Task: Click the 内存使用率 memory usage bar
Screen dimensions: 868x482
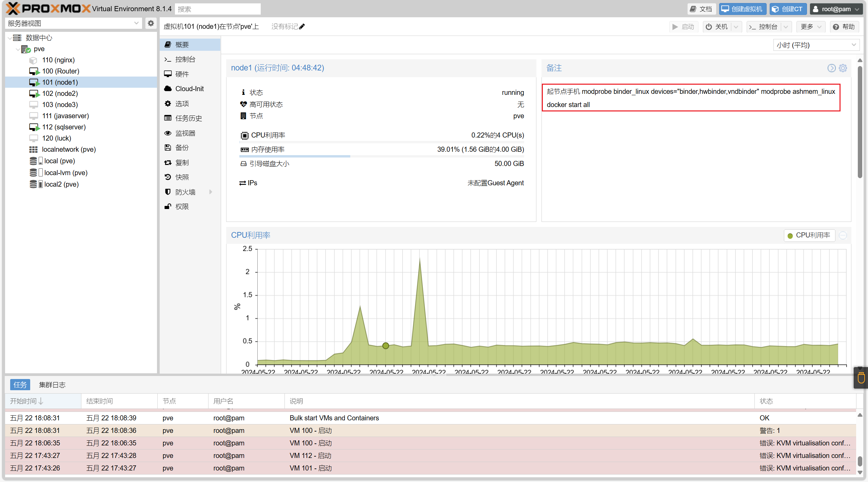Action: [x=381, y=156]
